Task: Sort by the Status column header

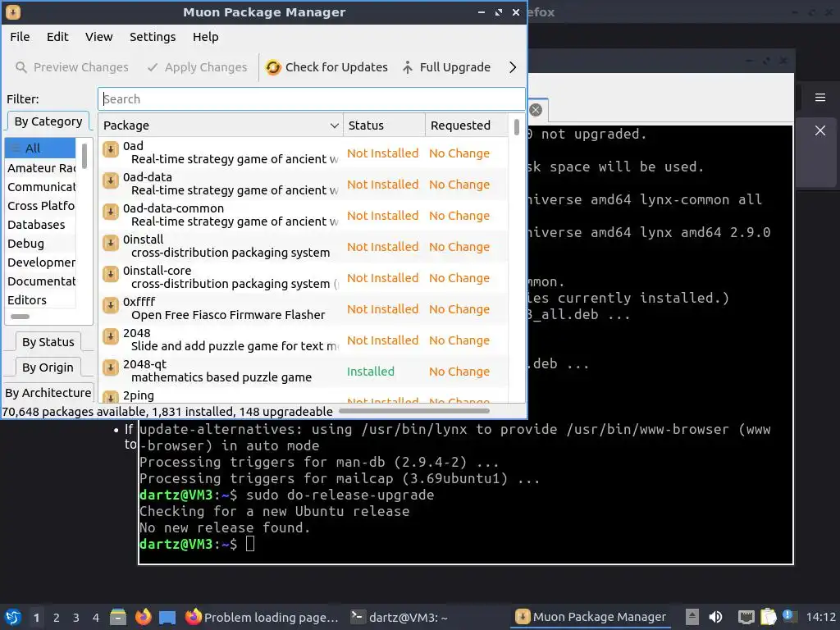Action: (x=384, y=126)
